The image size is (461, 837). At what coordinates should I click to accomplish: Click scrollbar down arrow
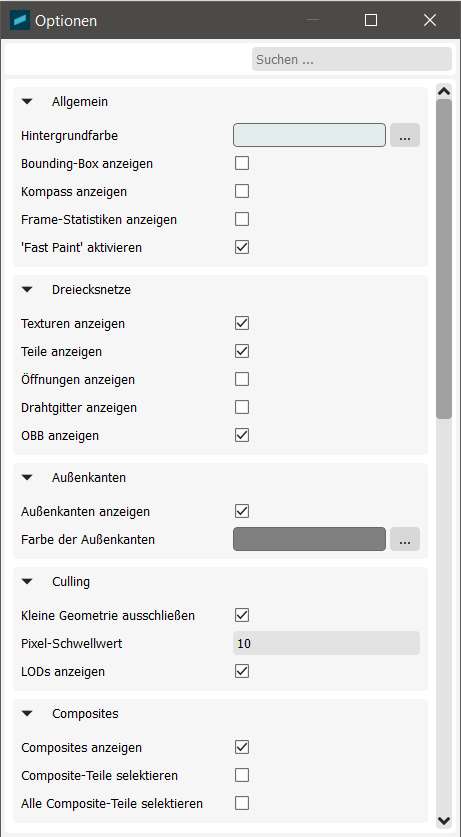(444, 819)
